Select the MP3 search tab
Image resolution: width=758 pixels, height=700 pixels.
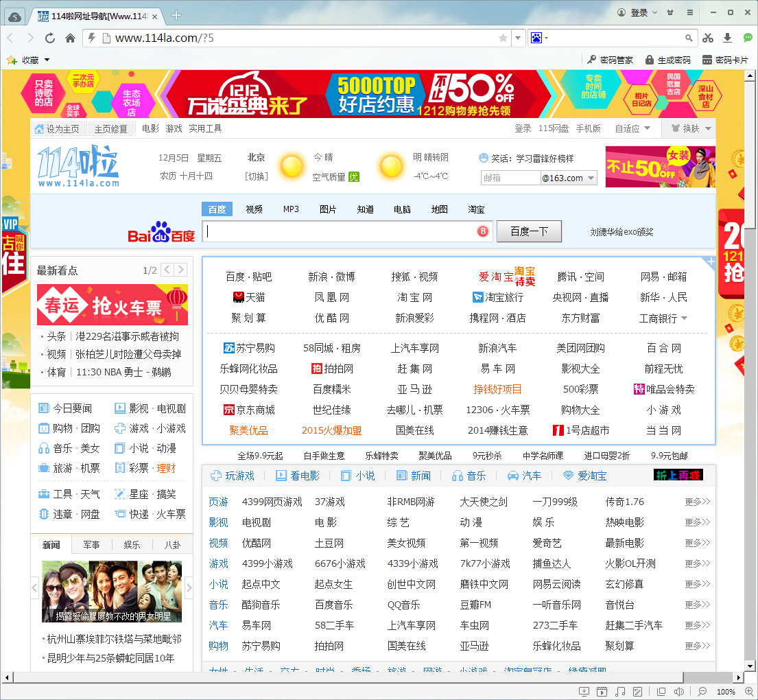tap(291, 209)
